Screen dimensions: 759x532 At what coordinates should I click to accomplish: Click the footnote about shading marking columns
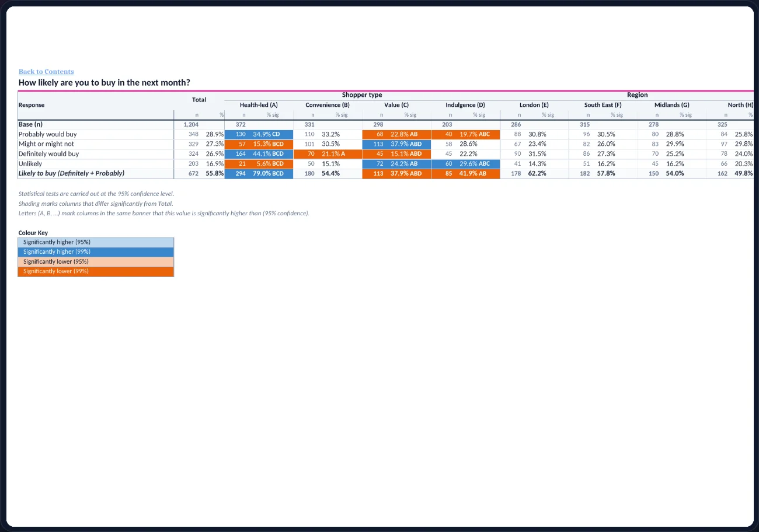(96, 204)
